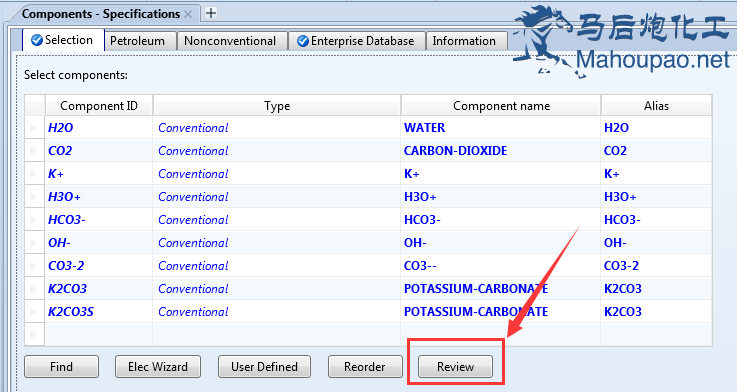This screenshot has width=737, height=392.
Task: Click the Review button
Action: click(x=455, y=367)
